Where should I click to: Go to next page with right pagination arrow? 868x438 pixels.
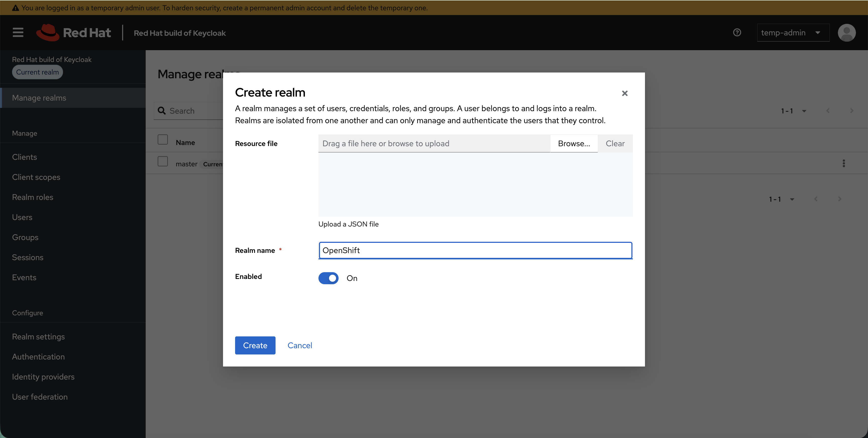(851, 110)
